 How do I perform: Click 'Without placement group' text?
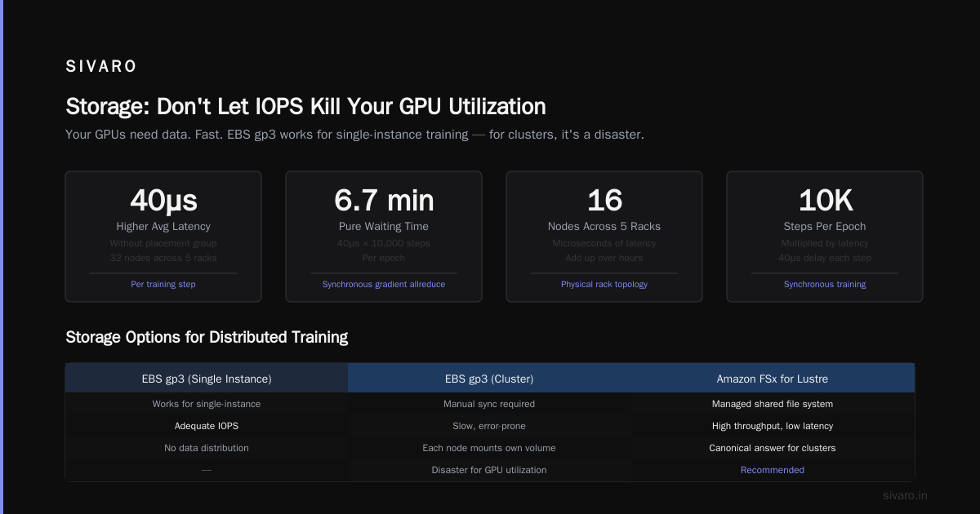(163, 243)
